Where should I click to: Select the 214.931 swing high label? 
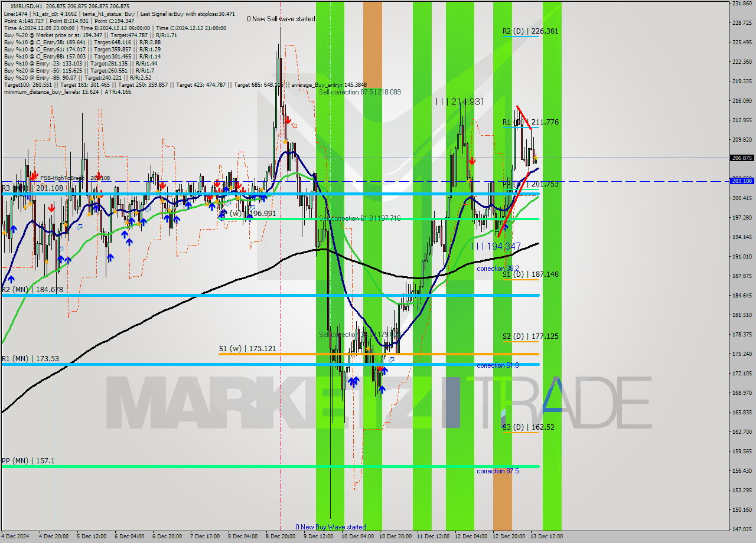click(x=460, y=102)
